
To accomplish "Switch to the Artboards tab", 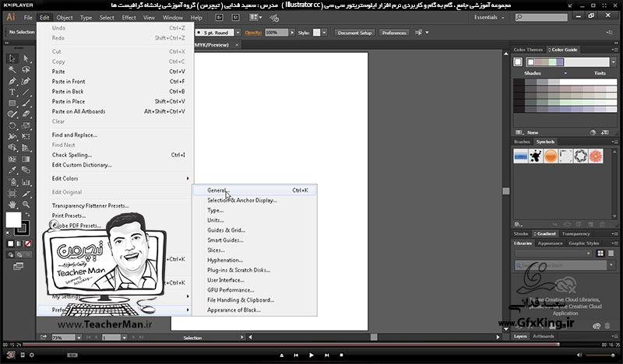I will 543,336.
